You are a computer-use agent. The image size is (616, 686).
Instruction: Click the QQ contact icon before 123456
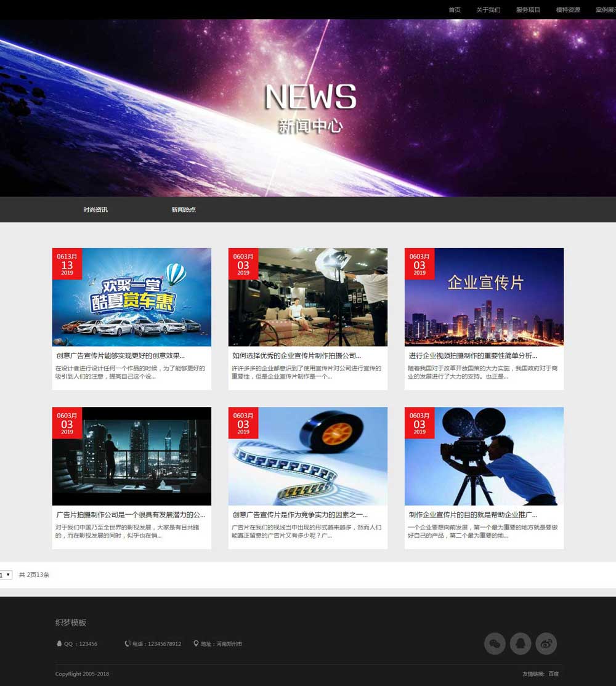click(x=59, y=644)
